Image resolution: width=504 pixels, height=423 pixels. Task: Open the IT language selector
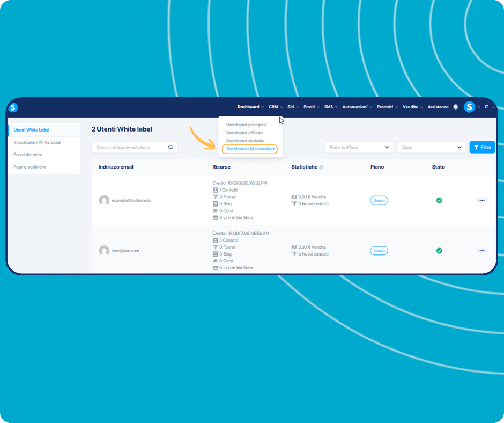[x=489, y=107]
